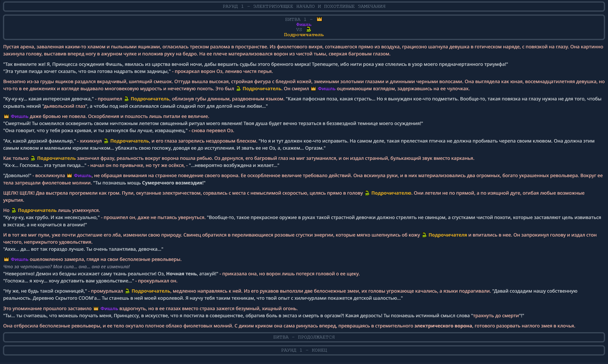
Task: Click yellow name after "промурлыкал"
Action: click(x=151, y=291)
